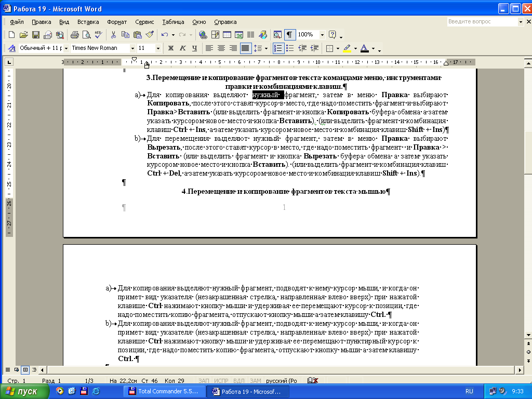Activate the Format Painter brush
Image resolution: width=532 pixels, height=399 pixels.
pos(149,35)
